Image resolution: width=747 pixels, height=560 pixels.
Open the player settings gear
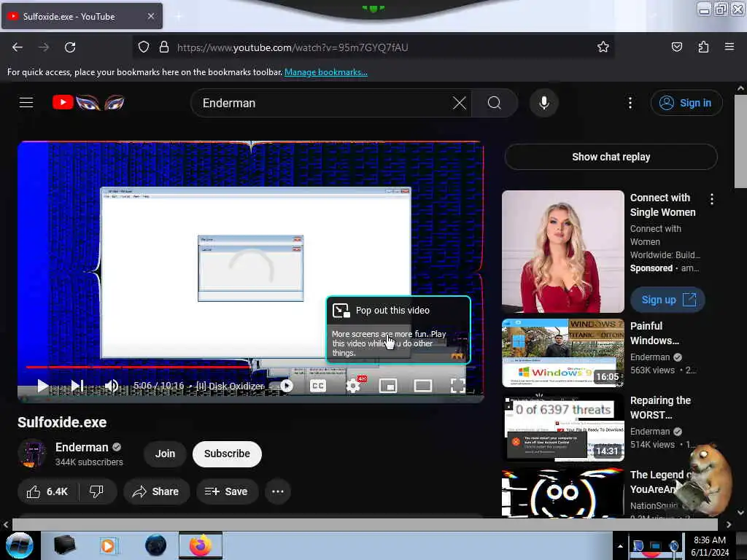(x=353, y=386)
